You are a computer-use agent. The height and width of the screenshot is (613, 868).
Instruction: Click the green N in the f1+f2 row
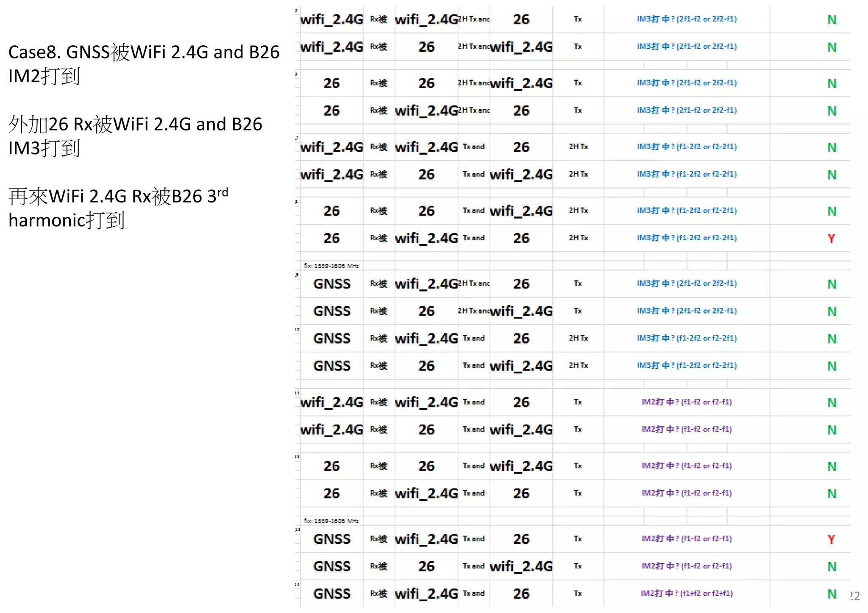click(x=832, y=594)
